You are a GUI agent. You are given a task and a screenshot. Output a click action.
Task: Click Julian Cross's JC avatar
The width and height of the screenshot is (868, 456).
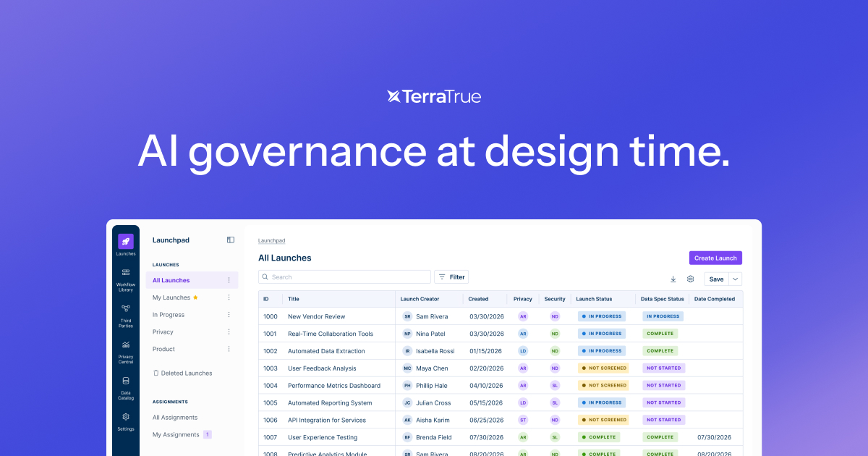[407, 403]
